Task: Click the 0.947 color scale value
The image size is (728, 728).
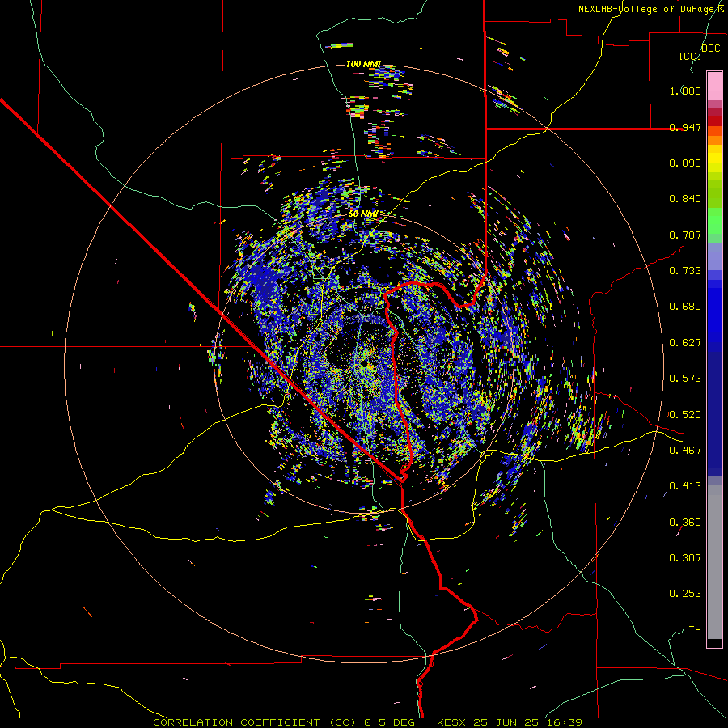Action: coord(685,127)
